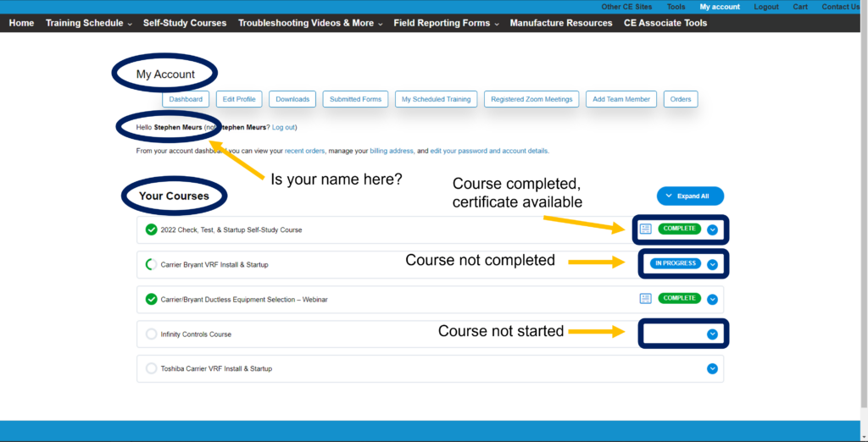Click the Log out link beside greeting
The width and height of the screenshot is (868, 442).
point(283,127)
